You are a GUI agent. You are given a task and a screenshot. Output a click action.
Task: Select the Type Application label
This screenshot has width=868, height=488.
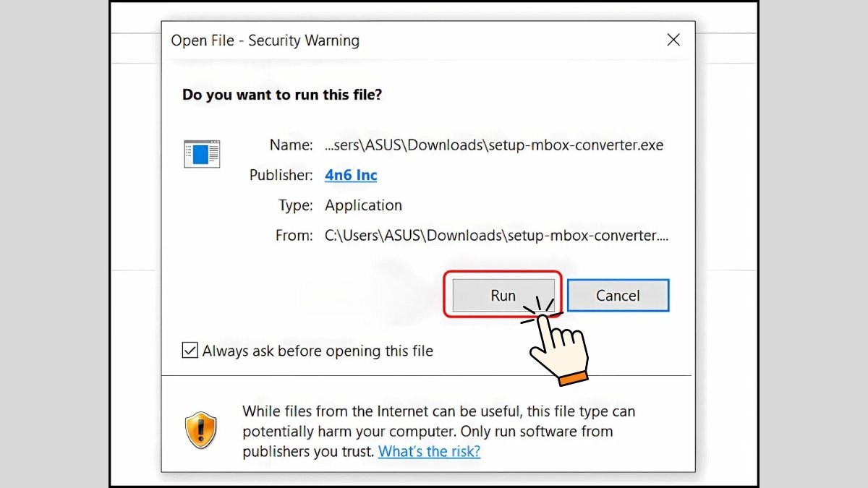[x=363, y=205]
